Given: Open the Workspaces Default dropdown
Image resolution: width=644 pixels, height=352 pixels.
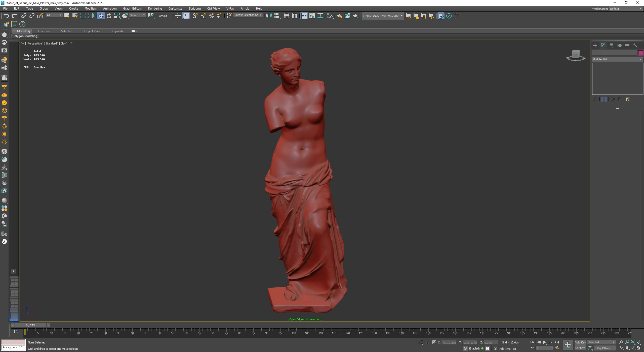Looking at the screenshot, I should tap(626, 9).
